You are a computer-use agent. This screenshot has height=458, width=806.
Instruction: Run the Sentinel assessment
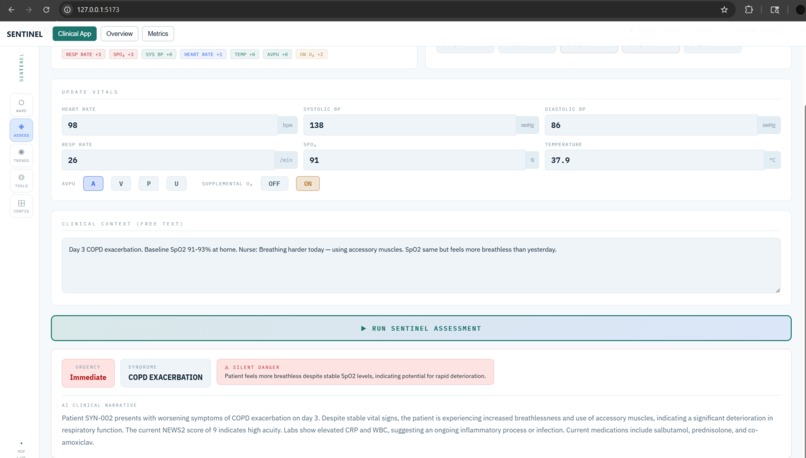[421, 328]
